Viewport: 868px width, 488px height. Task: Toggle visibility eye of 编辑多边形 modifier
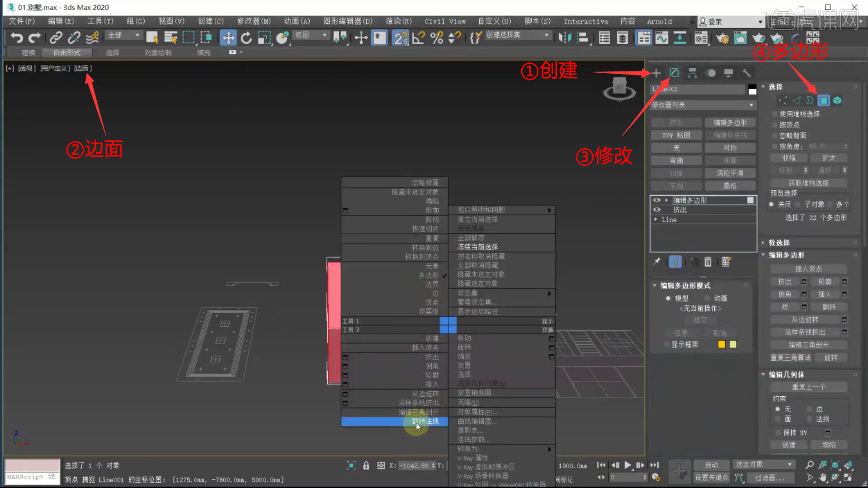657,200
